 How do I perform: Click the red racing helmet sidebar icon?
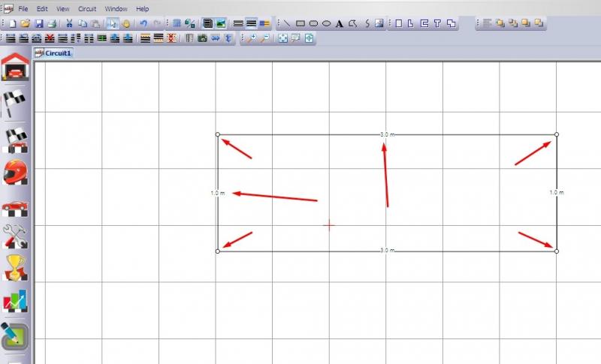(15, 173)
